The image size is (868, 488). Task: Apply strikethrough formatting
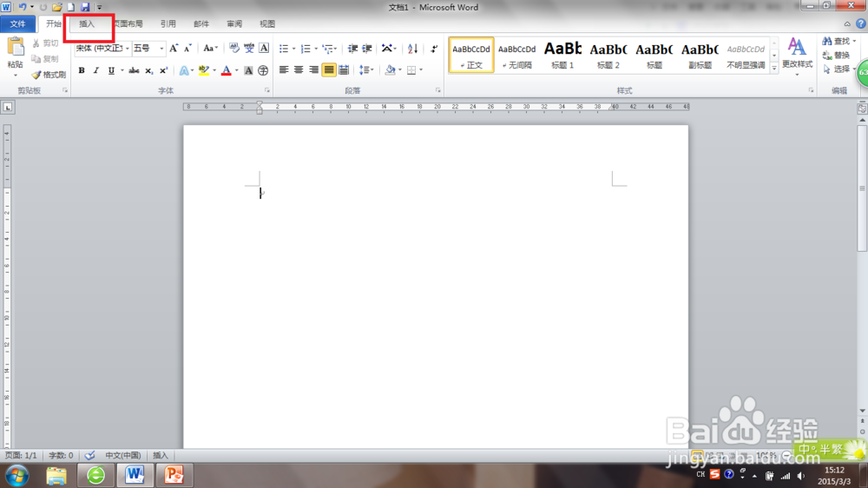(134, 70)
